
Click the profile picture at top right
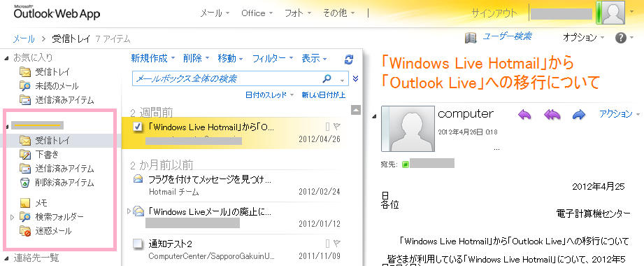613,13
